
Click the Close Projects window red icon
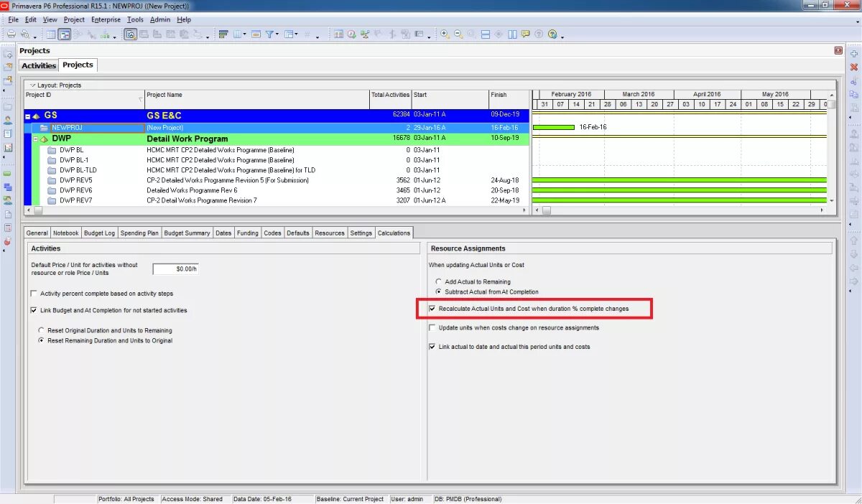pyautogui.click(x=838, y=51)
